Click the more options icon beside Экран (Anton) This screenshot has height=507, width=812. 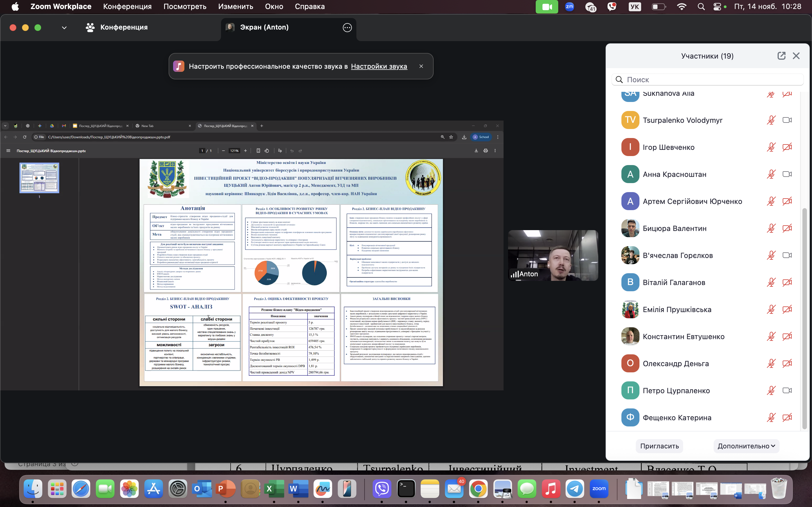(347, 28)
